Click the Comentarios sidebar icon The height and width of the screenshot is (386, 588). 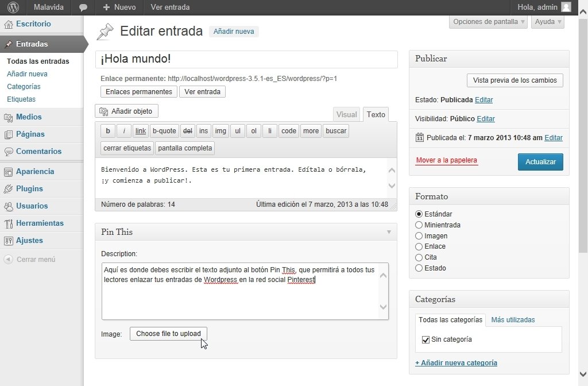[8, 152]
